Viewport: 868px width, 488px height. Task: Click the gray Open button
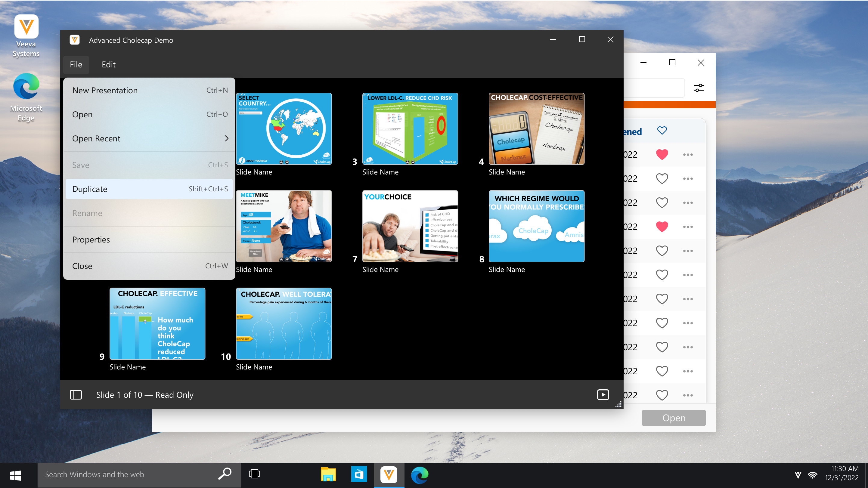pyautogui.click(x=673, y=418)
